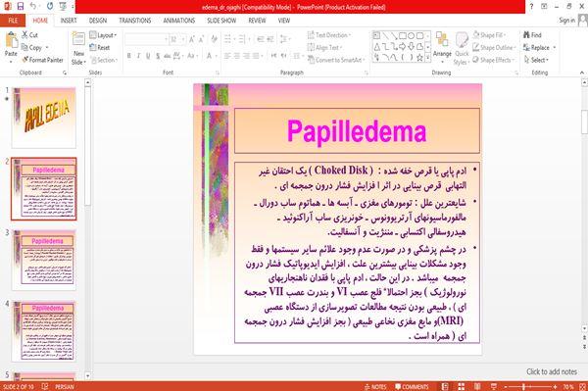Switch to Normal view in status bar

445,386
